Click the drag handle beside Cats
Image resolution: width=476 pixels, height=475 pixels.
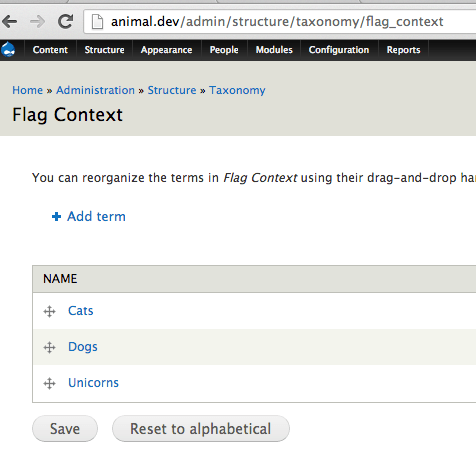[x=49, y=311]
